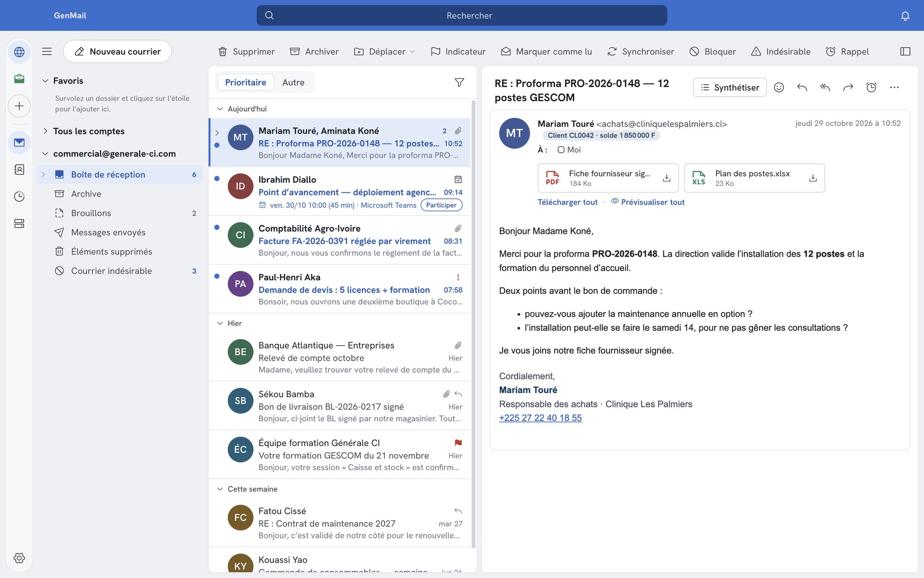The image size is (924, 578).
Task: Click the plus add-account icon
Action: tap(19, 106)
